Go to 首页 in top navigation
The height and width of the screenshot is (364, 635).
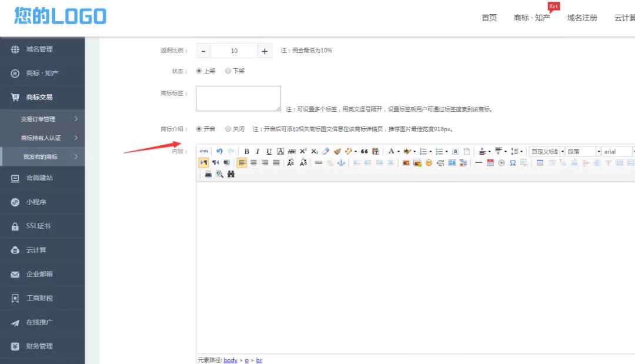[489, 18]
